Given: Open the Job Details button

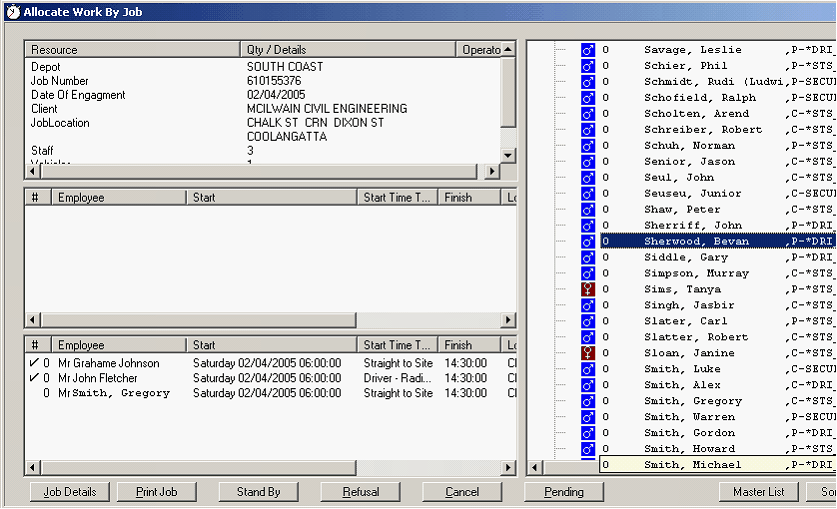Looking at the screenshot, I should 70,492.
